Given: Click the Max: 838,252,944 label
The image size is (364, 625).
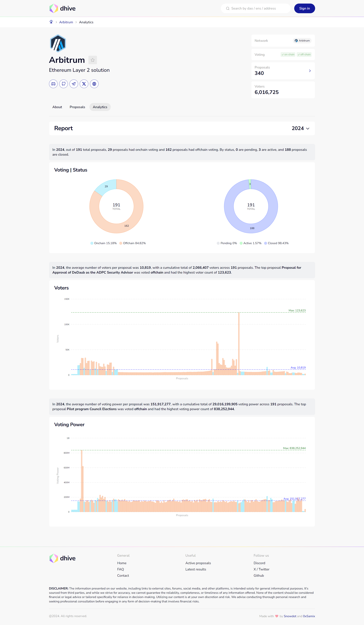Looking at the screenshot, I should [x=294, y=448].
